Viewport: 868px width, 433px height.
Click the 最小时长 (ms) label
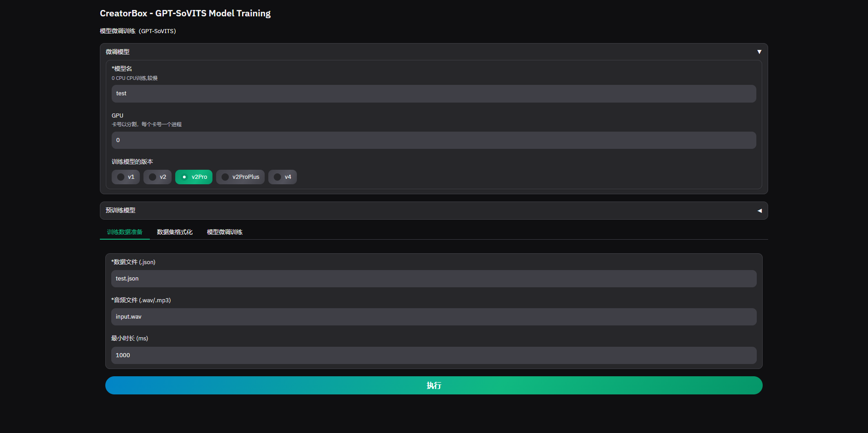click(130, 338)
